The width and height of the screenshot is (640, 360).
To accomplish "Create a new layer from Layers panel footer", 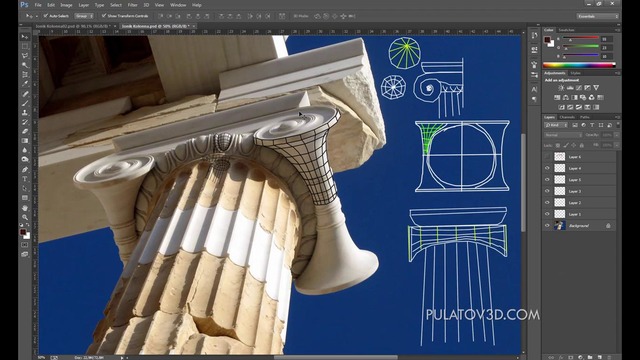I will click(600, 357).
